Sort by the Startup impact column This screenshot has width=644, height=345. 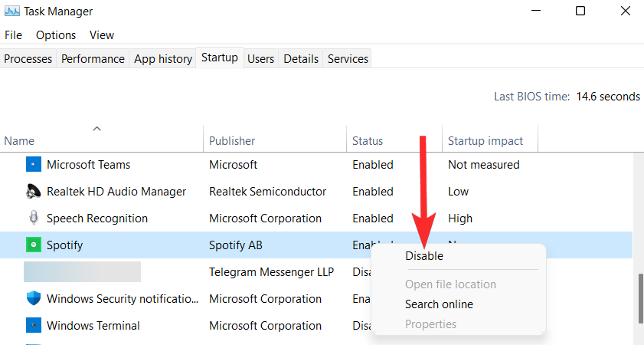pyautogui.click(x=485, y=141)
